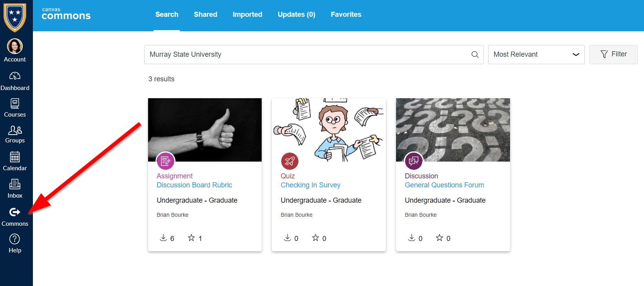Open Calendar from the sidebar

15,161
